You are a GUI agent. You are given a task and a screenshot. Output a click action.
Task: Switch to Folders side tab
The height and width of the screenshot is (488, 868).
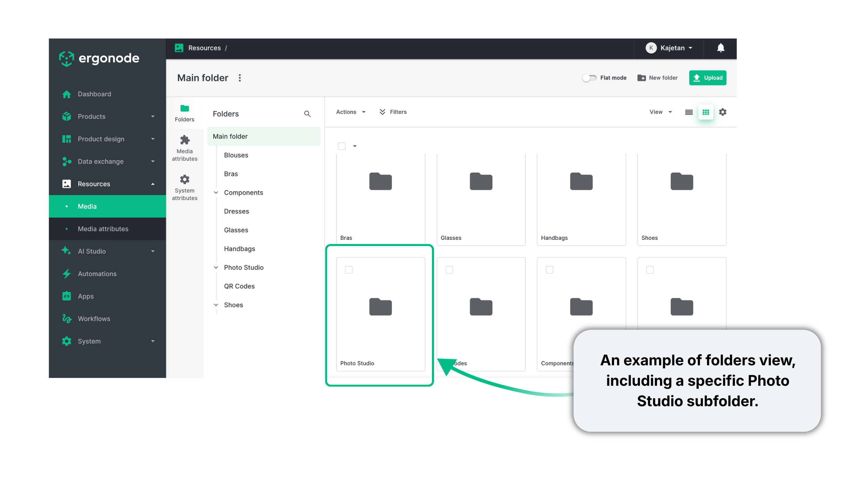point(184,114)
